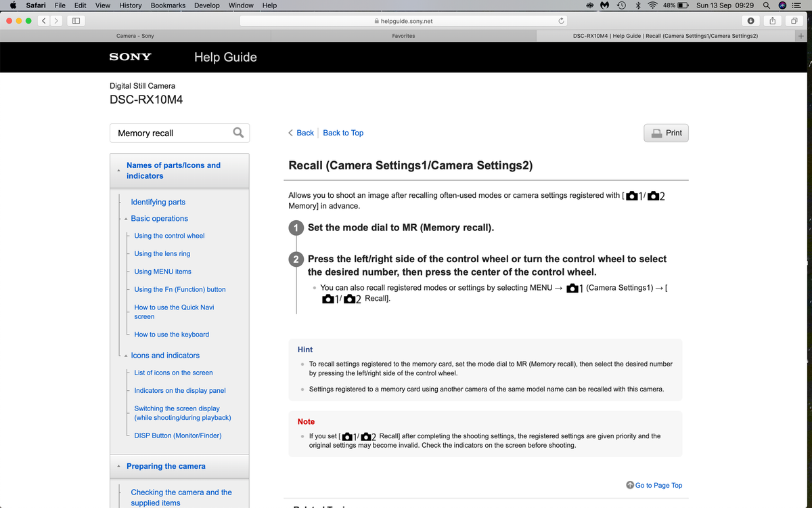The image size is (812, 508).
Task: Expand the Preparing the camera section
Action: coord(119,466)
